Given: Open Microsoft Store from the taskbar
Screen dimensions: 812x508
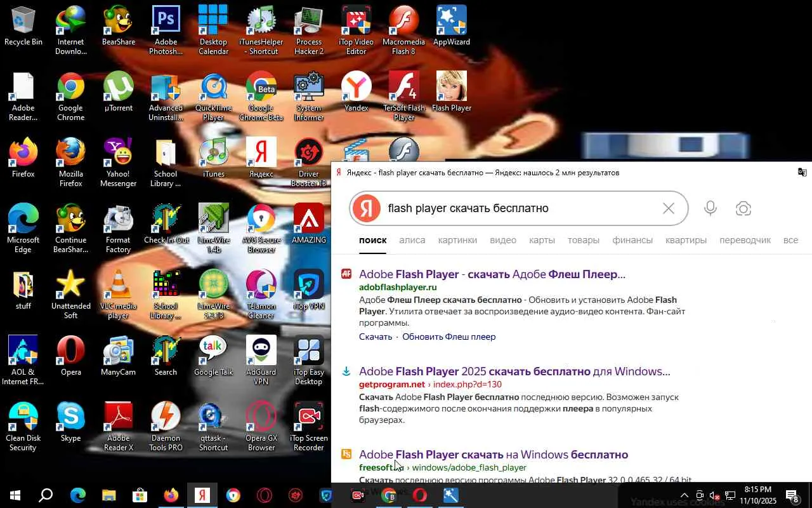Looking at the screenshot, I should 140,495.
